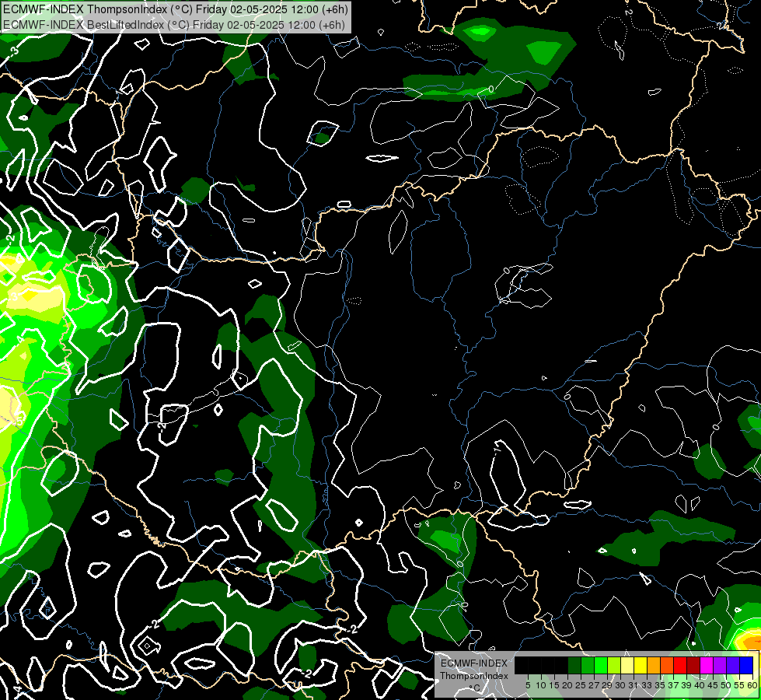Click the legend's ECMWF-INDEX label
The height and width of the screenshot is (700, 761).
tap(474, 663)
